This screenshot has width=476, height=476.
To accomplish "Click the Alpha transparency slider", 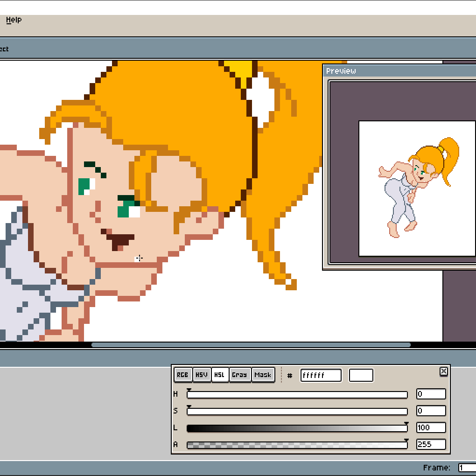I will pyautogui.click(x=297, y=445).
